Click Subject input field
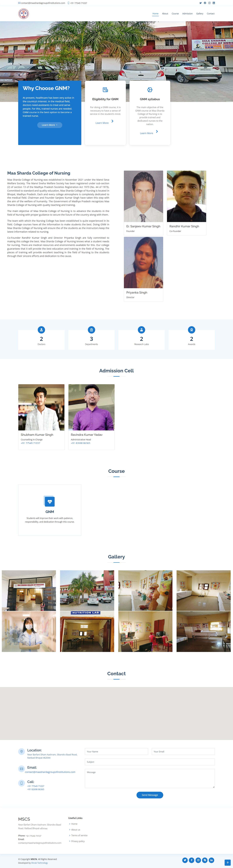233x868 pixels. [x=150, y=762]
